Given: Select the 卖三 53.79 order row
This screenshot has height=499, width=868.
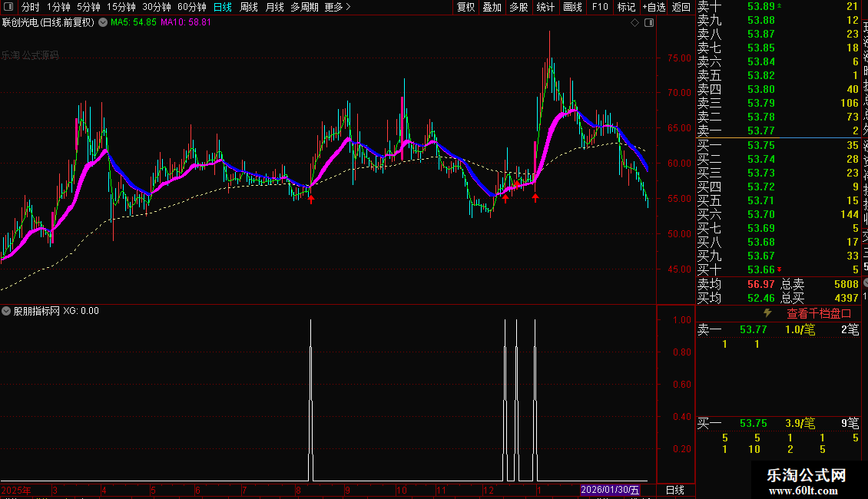Looking at the screenshot, I should [778, 103].
